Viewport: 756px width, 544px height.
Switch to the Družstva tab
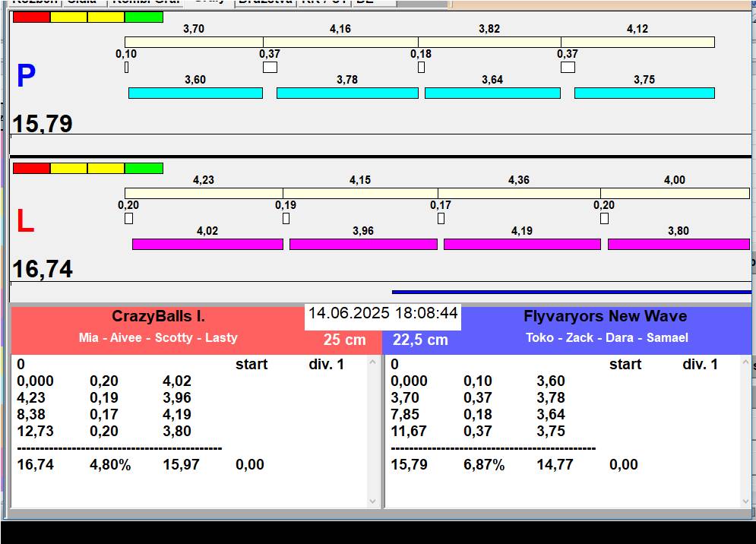pyautogui.click(x=264, y=2)
